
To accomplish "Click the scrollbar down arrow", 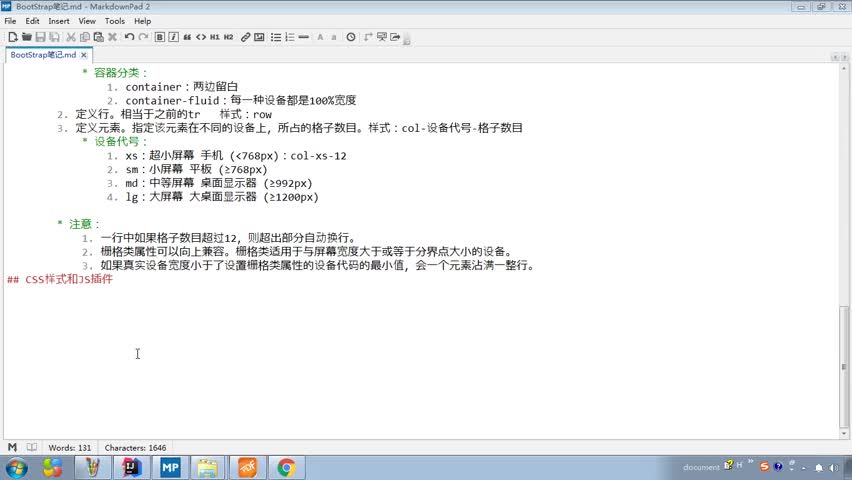I will coord(844,433).
